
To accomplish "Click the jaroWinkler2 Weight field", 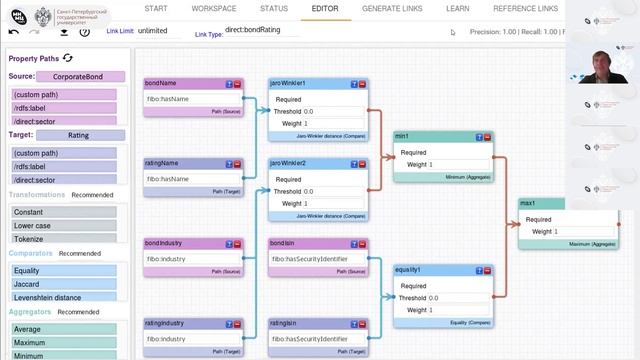I will click(x=333, y=203).
